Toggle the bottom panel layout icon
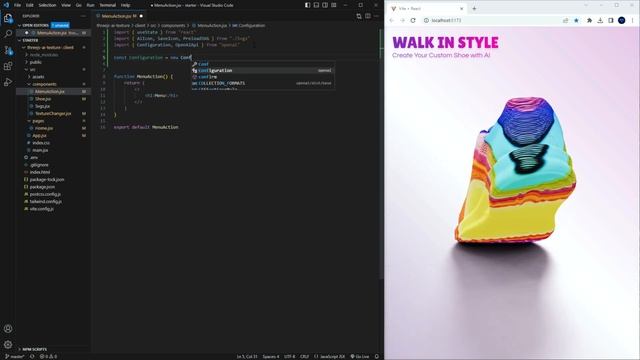Screen dimensions: 640x360 [316, 5]
